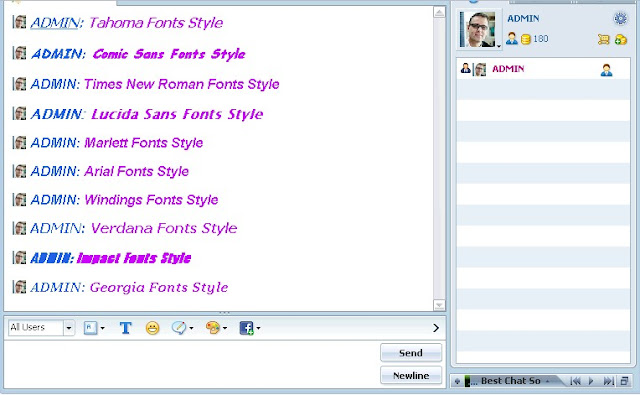640x395 pixels.
Task: Click avatar next to Tahoma Fonts Style message
Action: [20, 22]
